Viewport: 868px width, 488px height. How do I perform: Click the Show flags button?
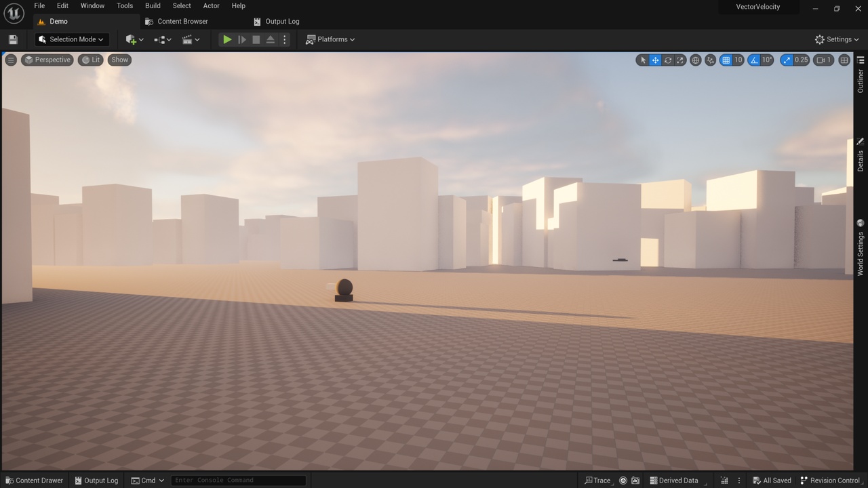[119, 60]
